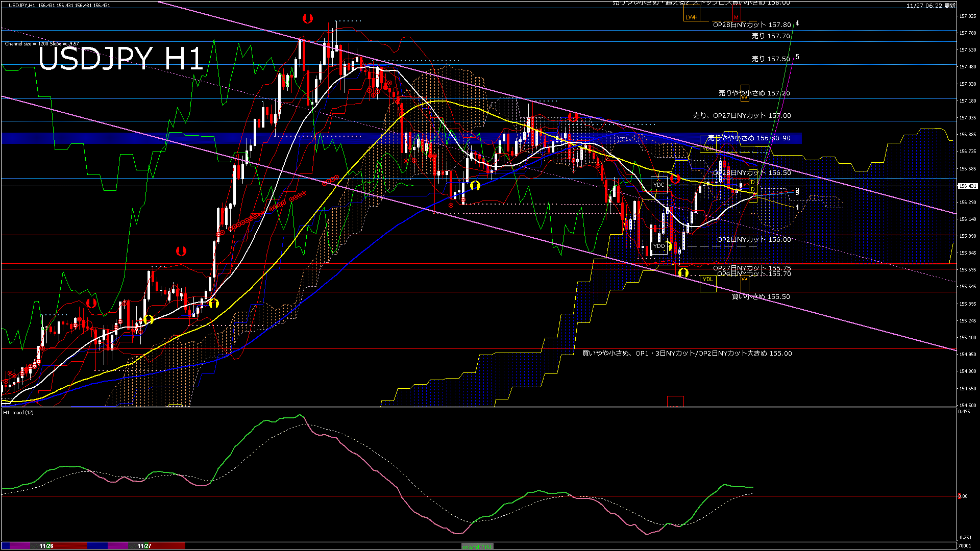Click the YDO label box
This screenshot has width=980, height=551.
(659, 246)
